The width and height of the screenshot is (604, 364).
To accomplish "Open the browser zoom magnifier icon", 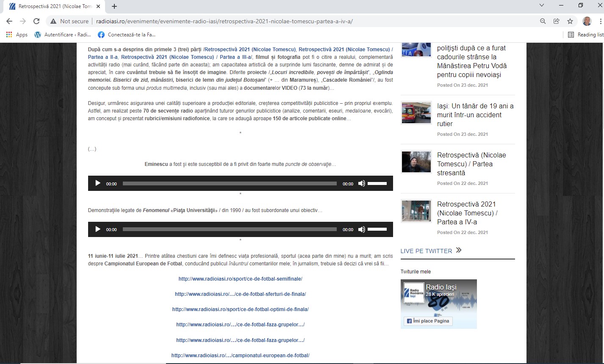I will coord(543,21).
